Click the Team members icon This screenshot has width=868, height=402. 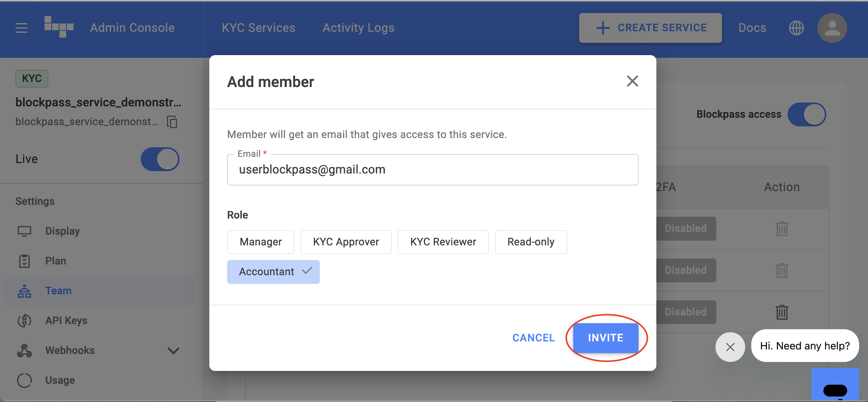(x=24, y=291)
